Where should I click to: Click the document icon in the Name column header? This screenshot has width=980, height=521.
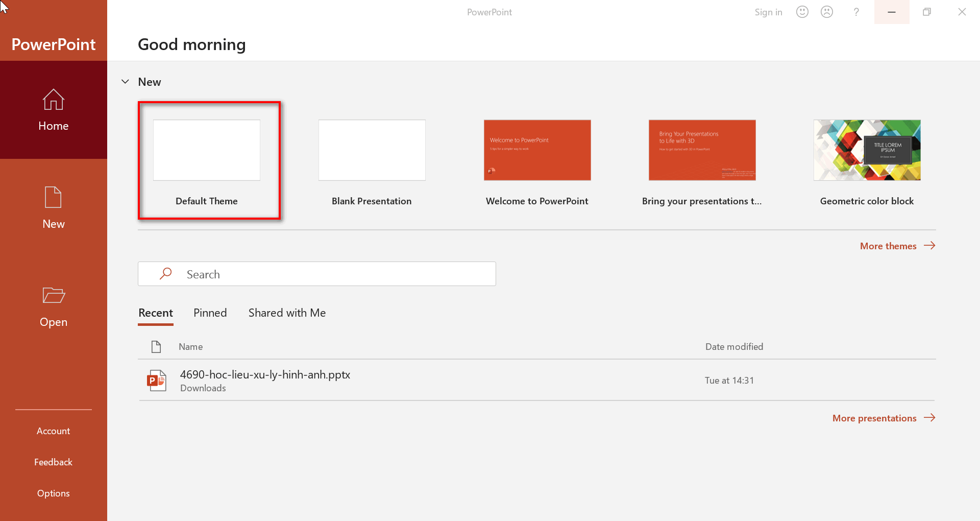click(156, 347)
